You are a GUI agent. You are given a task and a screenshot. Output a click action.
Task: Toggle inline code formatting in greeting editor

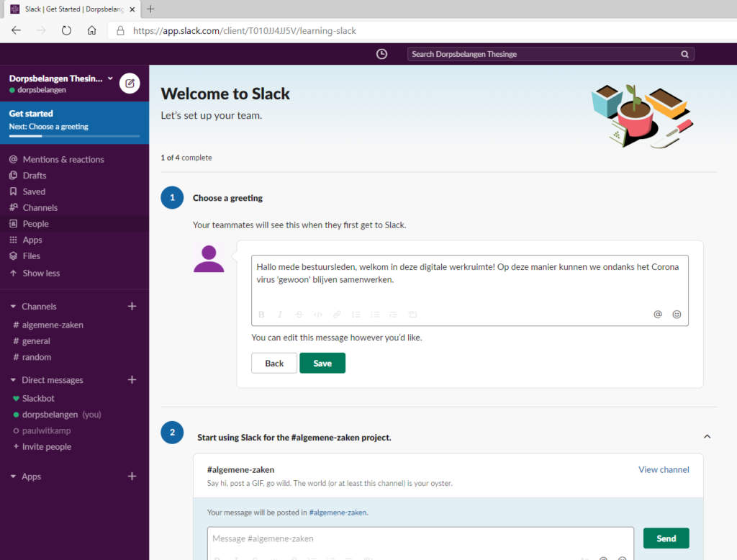coord(318,314)
